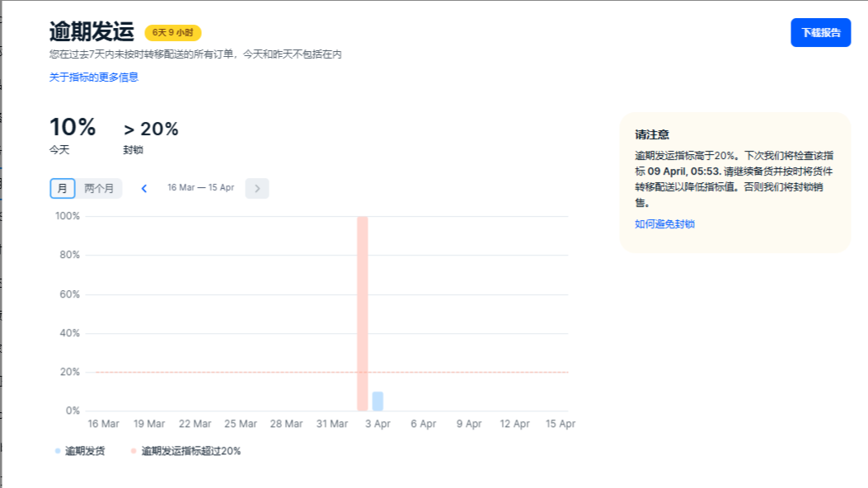Click the tall red bar in the chart
Screen dimensions: 868x488
point(362,313)
